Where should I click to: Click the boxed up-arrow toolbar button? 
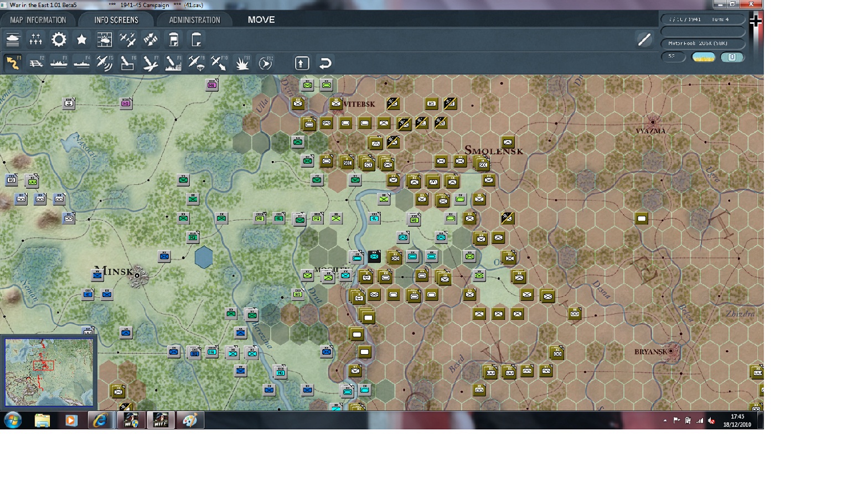(302, 63)
